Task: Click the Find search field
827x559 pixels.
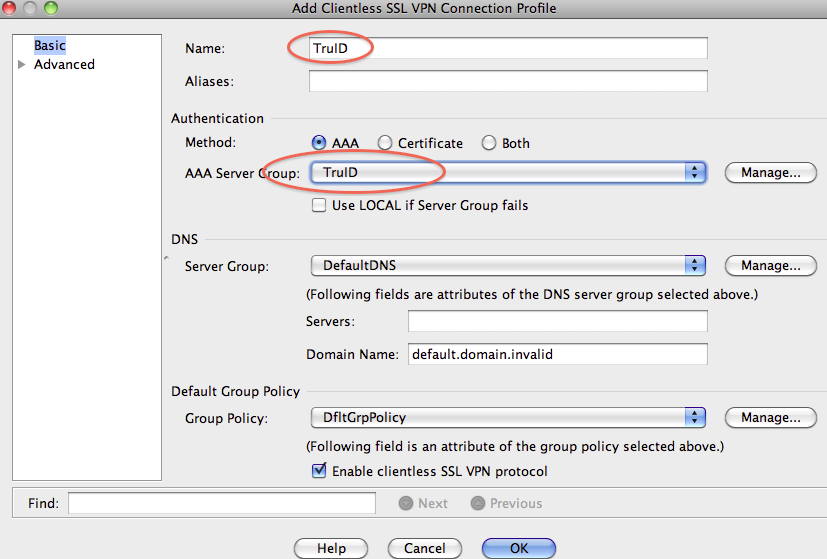Action: point(221,503)
